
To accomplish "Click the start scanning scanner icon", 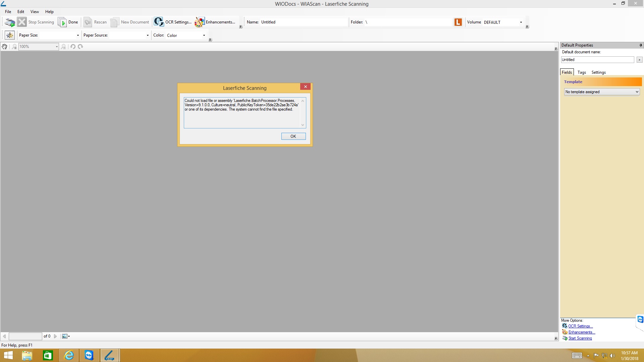I will [x=10, y=22].
